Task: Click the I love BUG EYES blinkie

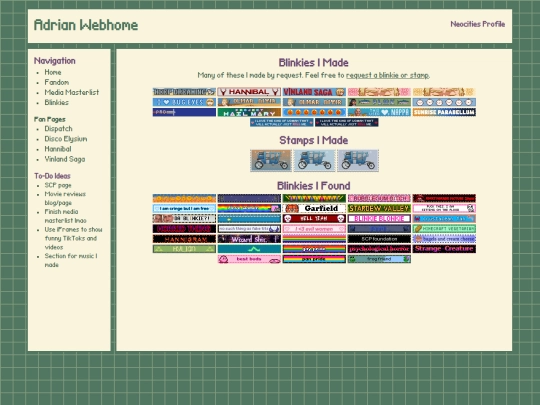Action: point(184,102)
